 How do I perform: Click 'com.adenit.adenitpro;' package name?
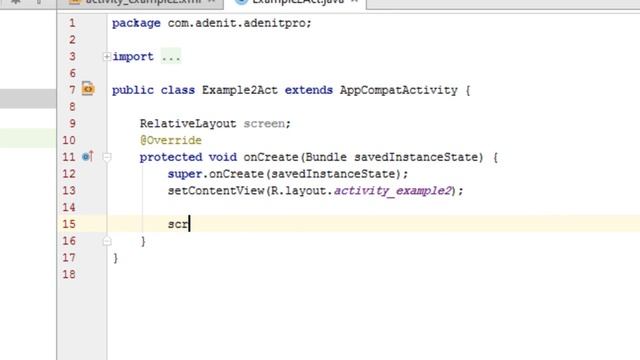click(240, 23)
